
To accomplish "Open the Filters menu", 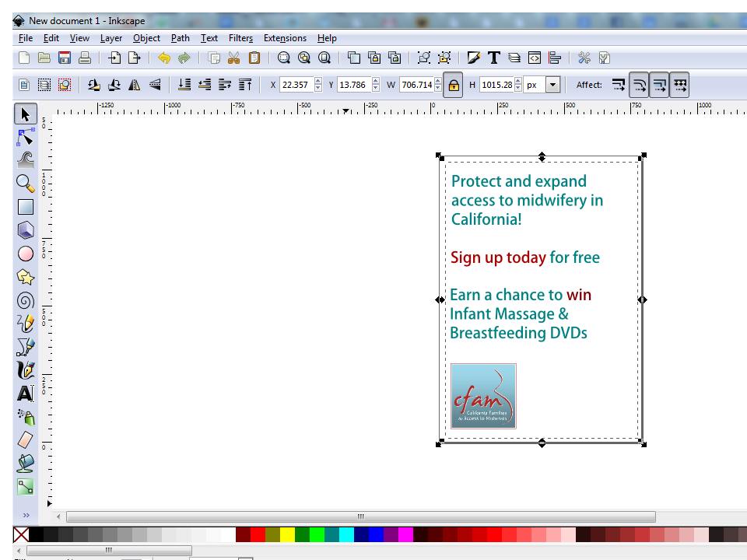I will [240, 37].
